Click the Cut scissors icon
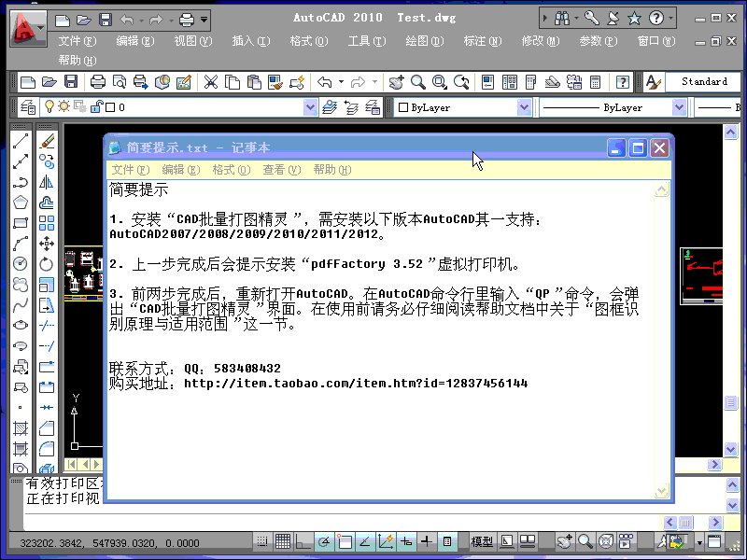747x560 pixels. (211, 82)
